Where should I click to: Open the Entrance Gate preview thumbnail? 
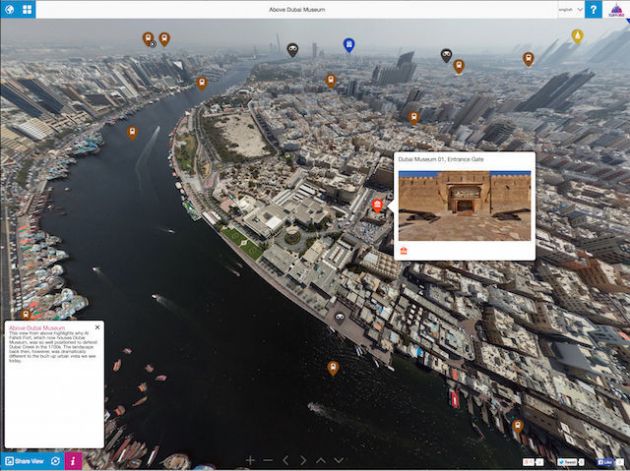click(x=463, y=205)
